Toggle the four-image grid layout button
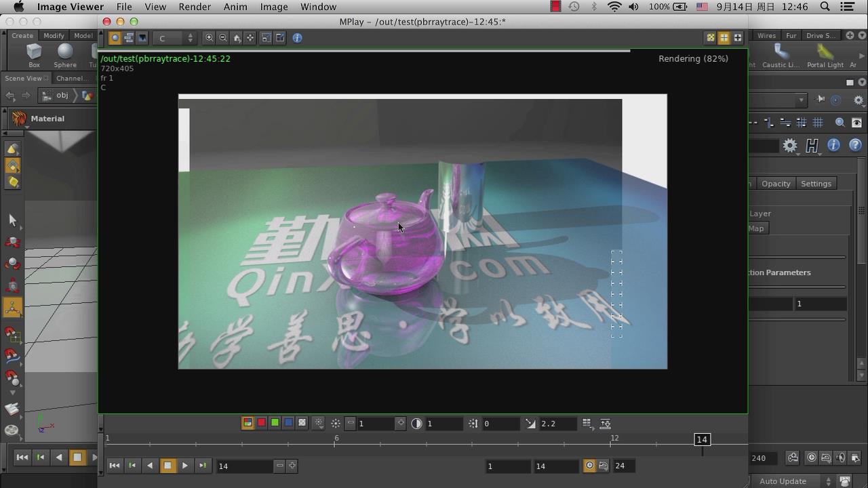Viewport: 868px width, 488px height. coord(724,38)
